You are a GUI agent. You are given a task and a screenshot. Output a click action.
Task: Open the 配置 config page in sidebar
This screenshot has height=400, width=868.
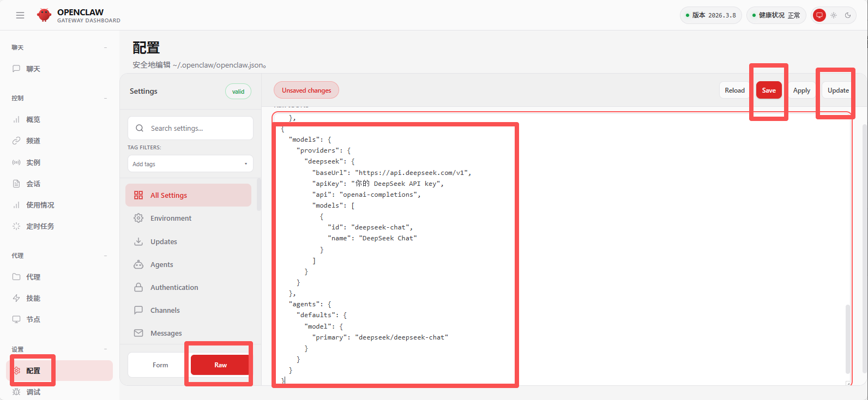point(59,371)
